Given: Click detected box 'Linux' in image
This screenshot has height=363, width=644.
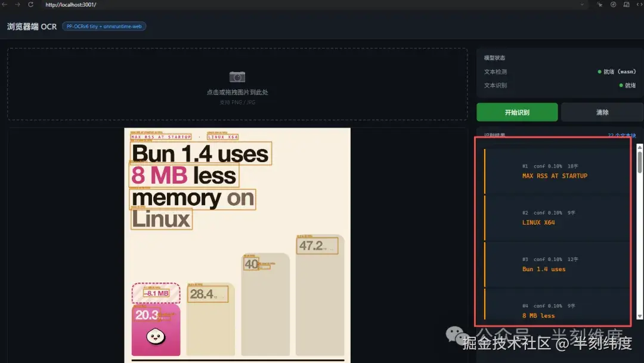Looking at the screenshot, I should point(162,219).
